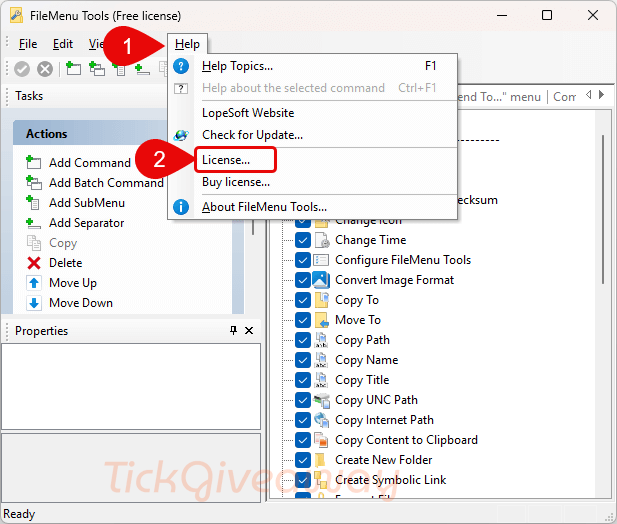The width and height of the screenshot is (617, 524).
Task: Click inside the empty Properties grid
Action: point(131,386)
